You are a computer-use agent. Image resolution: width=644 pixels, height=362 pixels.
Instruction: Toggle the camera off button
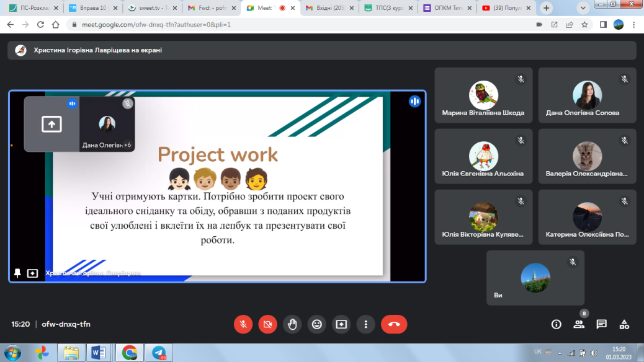pos(268,324)
